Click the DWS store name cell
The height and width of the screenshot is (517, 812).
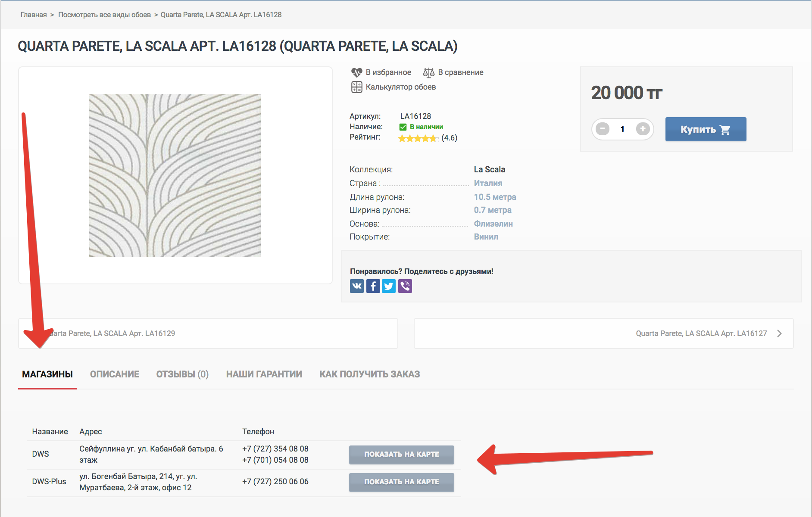click(x=41, y=454)
